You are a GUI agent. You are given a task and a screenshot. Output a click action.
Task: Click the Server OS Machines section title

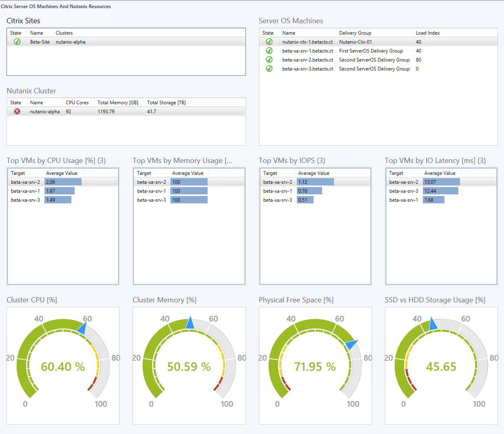291,21
